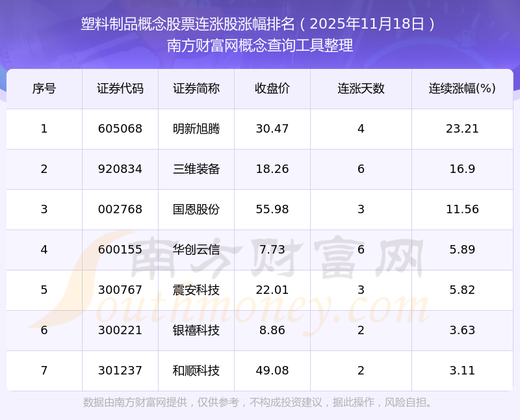The height and width of the screenshot is (420, 520).
Task: Click the 证券简称 column header
Action: click(x=196, y=88)
